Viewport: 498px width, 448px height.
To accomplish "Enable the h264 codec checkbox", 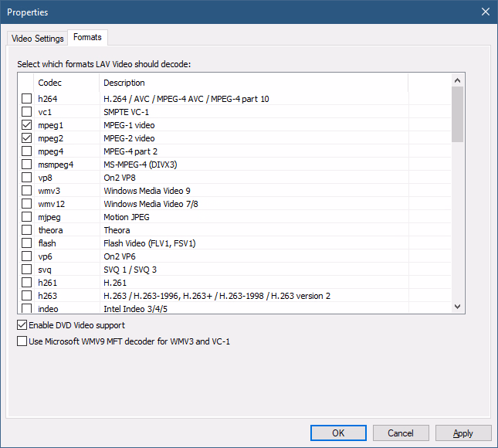I will click(27, 99).
